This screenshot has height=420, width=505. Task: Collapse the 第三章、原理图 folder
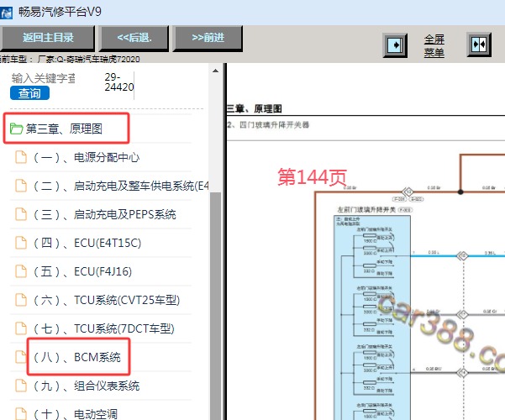[64, 129]
